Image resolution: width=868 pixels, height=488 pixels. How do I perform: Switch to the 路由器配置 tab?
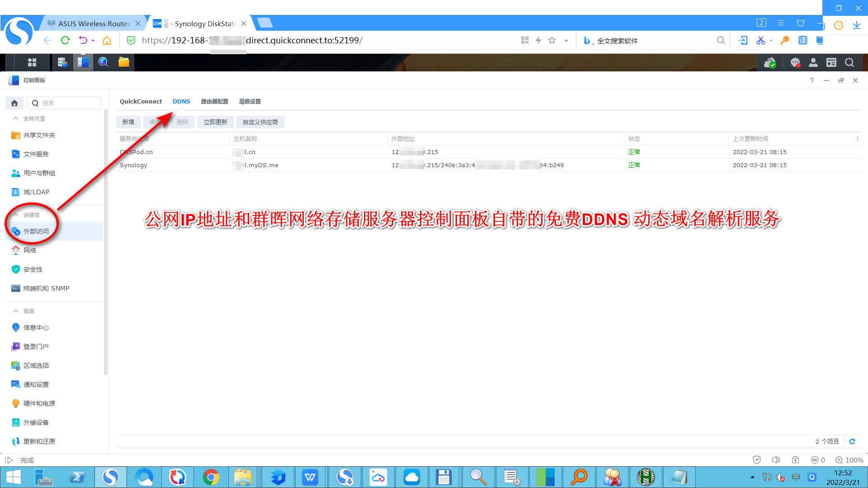click(x=214, y=102)
